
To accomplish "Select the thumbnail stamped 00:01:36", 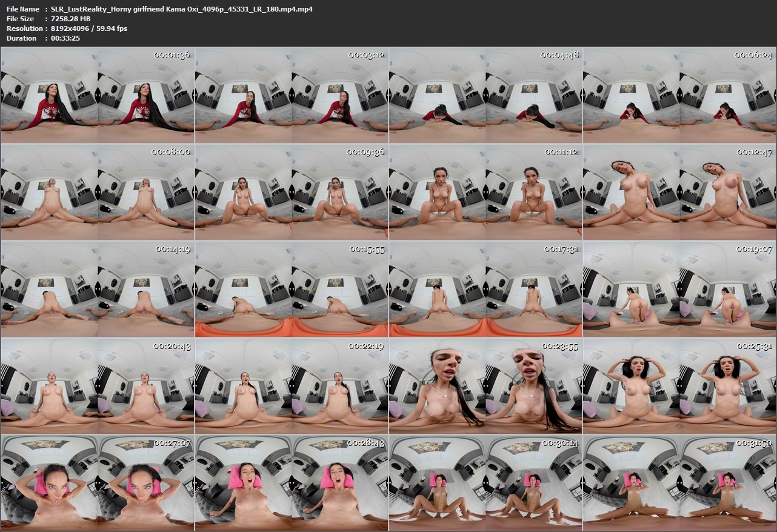I will [98, 95].
